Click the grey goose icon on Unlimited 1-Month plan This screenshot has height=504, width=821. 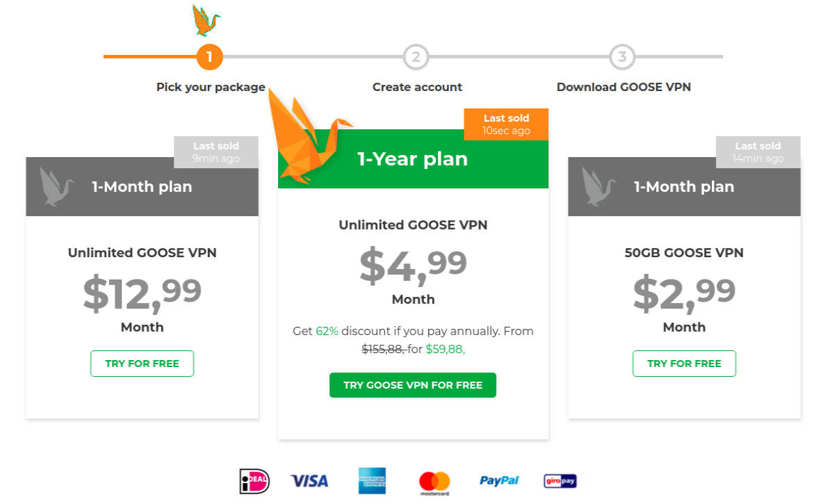click(56, 186)
